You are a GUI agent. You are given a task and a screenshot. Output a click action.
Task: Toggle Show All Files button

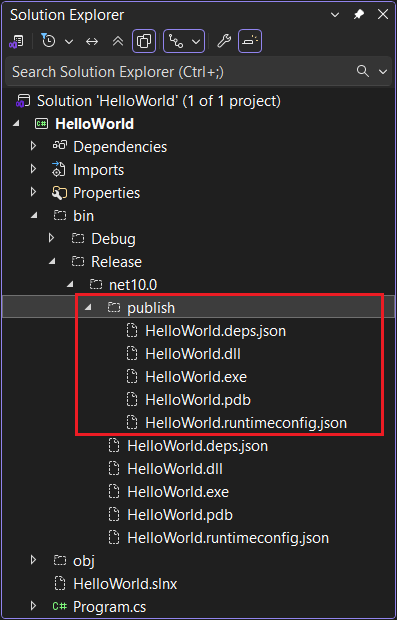click(144, 41)
